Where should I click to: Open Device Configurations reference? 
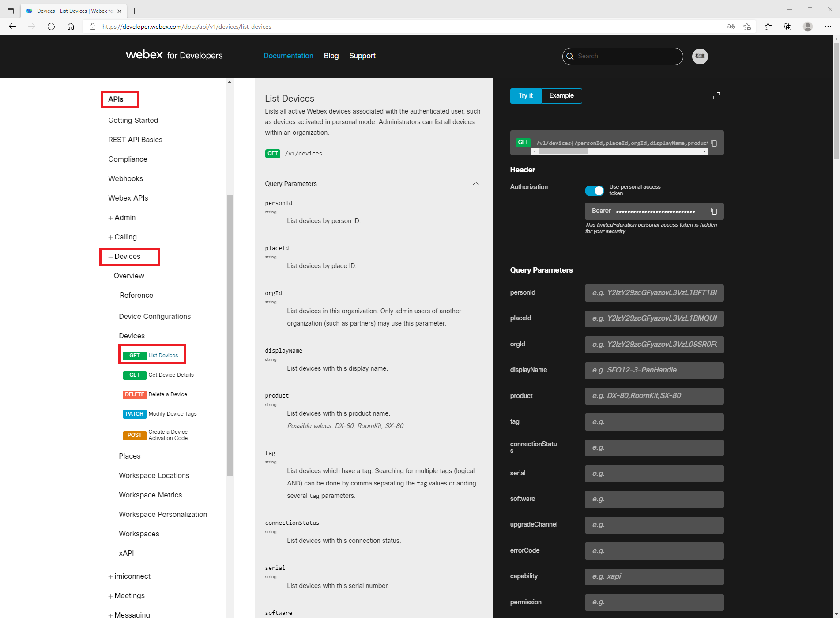(x=154, y=317)
